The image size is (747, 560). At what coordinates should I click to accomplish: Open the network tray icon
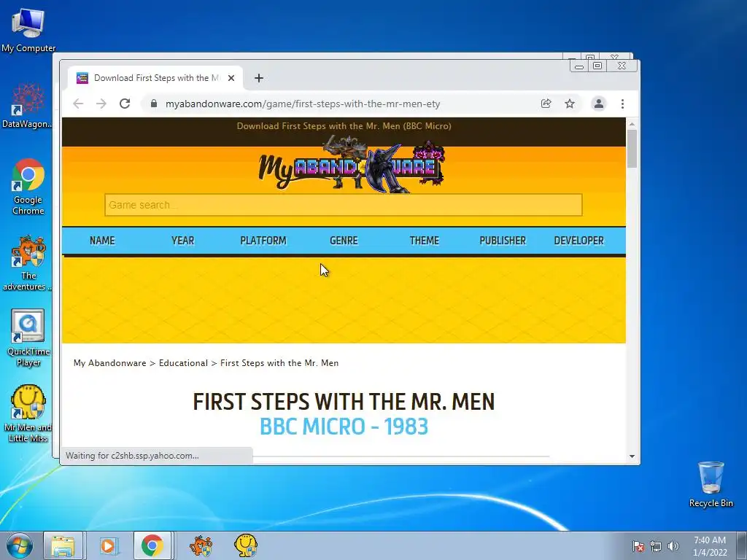(x=656, y=546)
